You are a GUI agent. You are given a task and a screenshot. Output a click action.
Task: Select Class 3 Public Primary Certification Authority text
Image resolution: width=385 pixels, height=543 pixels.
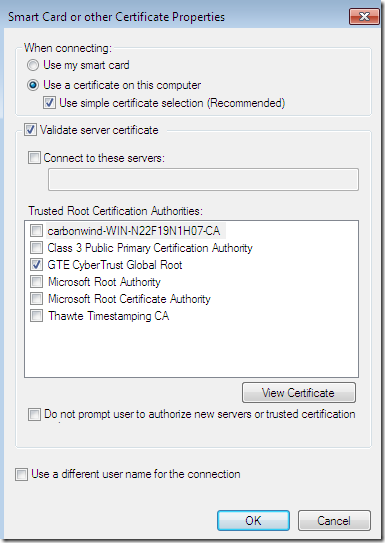tap(150, 248)
